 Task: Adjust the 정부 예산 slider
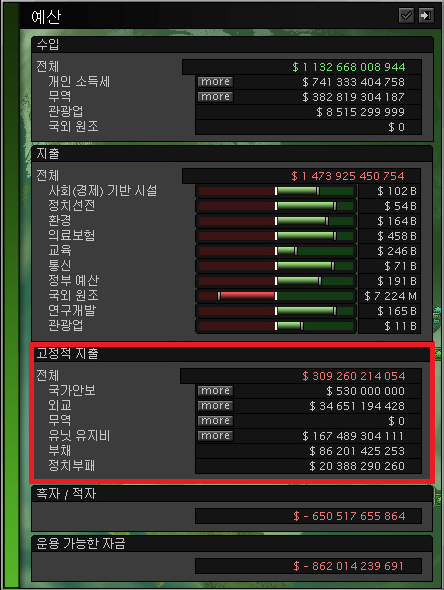[276, 281]
